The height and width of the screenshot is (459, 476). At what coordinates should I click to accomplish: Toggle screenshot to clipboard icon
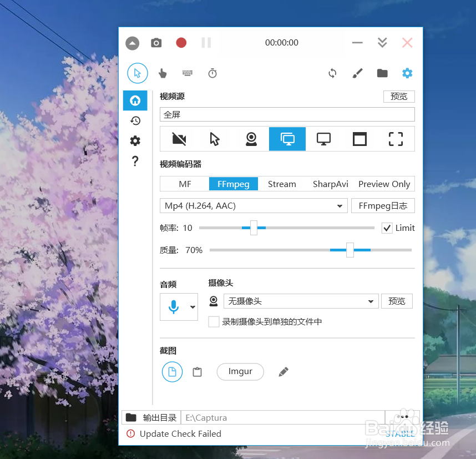(x=198, y=372)
